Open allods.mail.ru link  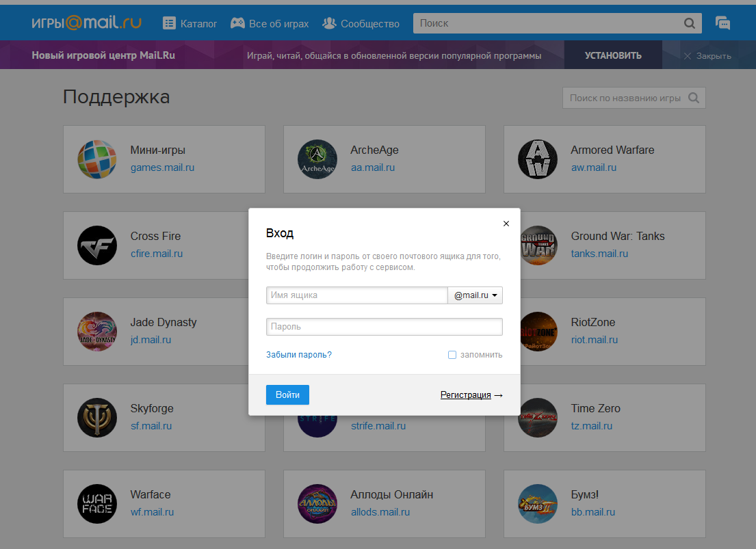[x=380, y=512]
